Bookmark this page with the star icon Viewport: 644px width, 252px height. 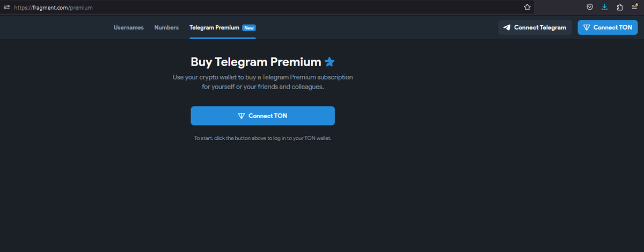coord(527,8)
